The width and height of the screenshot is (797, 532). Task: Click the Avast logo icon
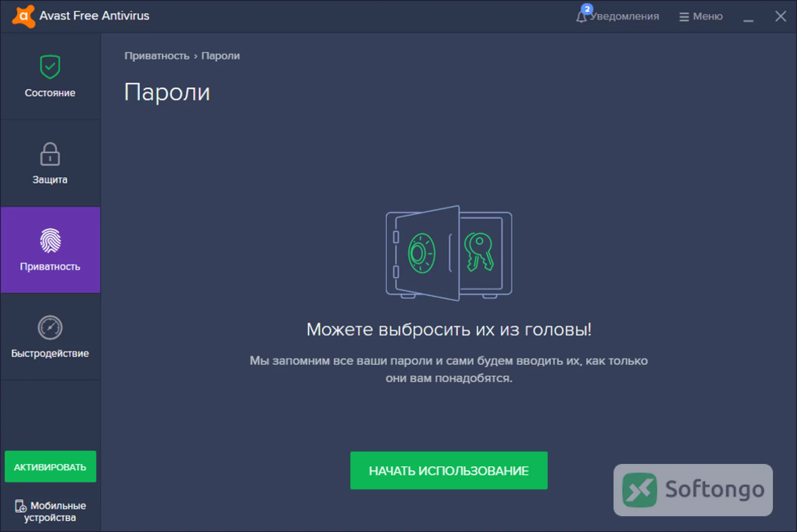tap(24, 16)
